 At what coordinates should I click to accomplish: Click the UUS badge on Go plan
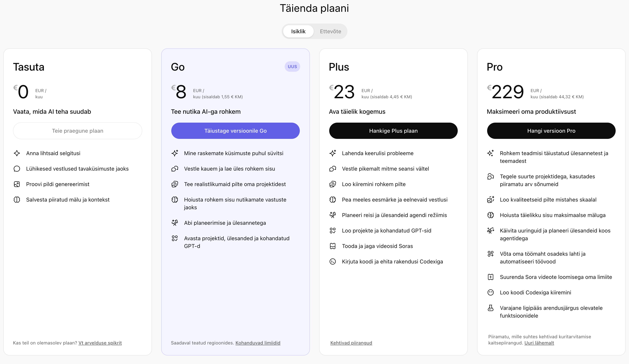(292, 67)
